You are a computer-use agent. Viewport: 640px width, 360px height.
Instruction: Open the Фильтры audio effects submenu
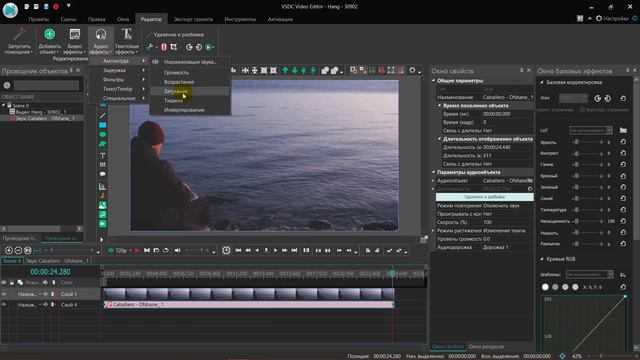118,80
